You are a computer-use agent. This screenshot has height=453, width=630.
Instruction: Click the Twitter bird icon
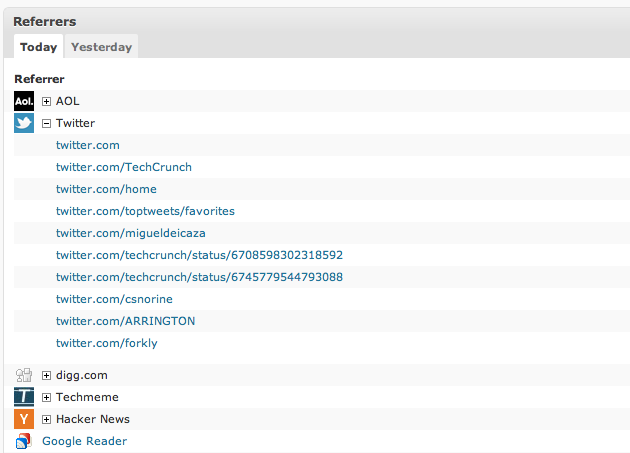coord(24,123)
